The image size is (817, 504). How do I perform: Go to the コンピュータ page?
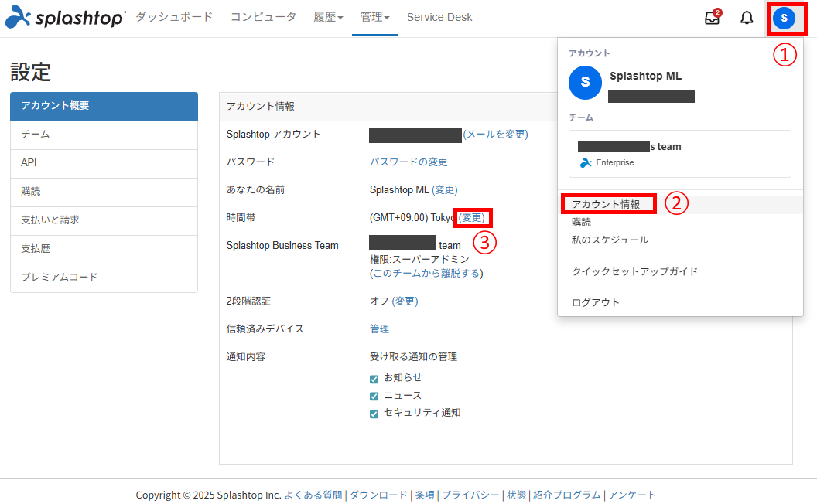point(263,17)
